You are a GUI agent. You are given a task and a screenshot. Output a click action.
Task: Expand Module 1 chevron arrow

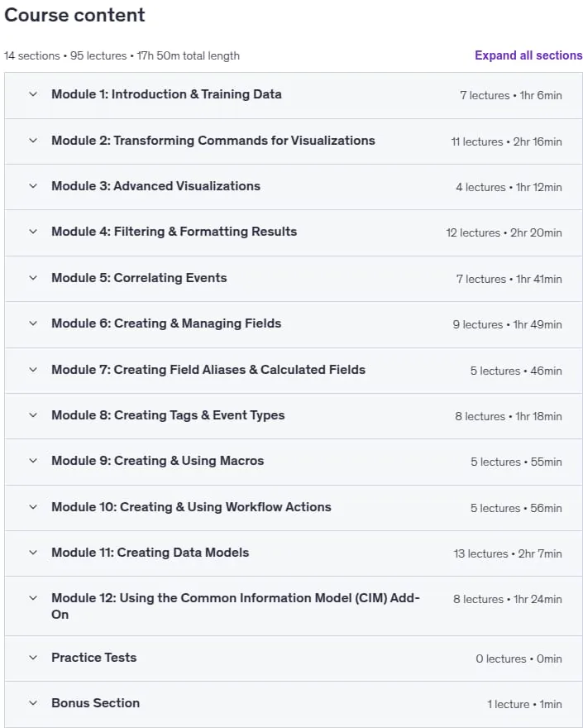(33, 94)
